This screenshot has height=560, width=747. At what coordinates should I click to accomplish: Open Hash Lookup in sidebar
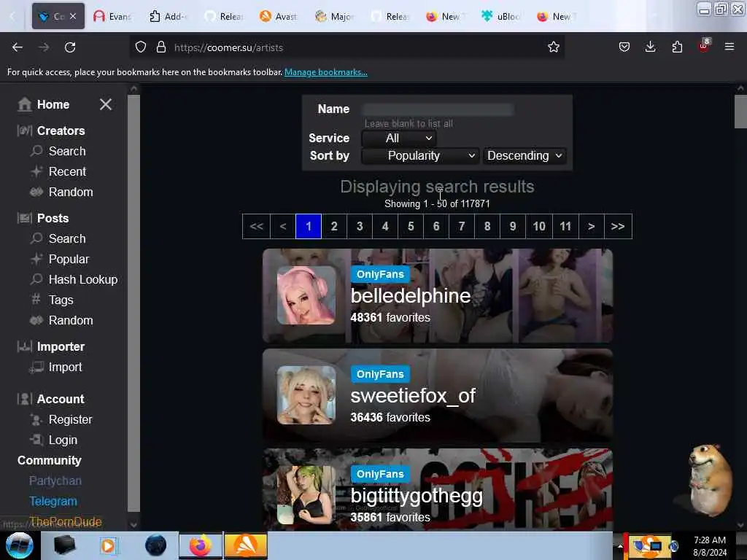tap(83, 279)
